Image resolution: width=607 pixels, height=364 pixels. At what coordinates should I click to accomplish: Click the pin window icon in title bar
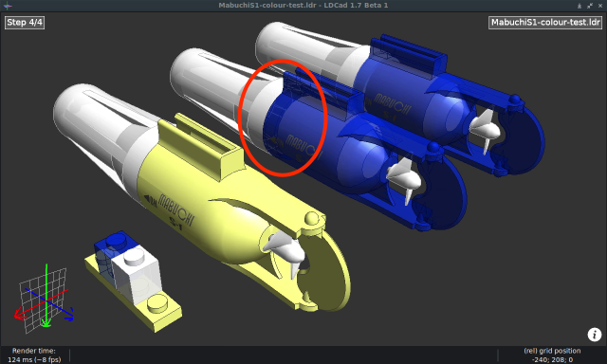[579, 6]
